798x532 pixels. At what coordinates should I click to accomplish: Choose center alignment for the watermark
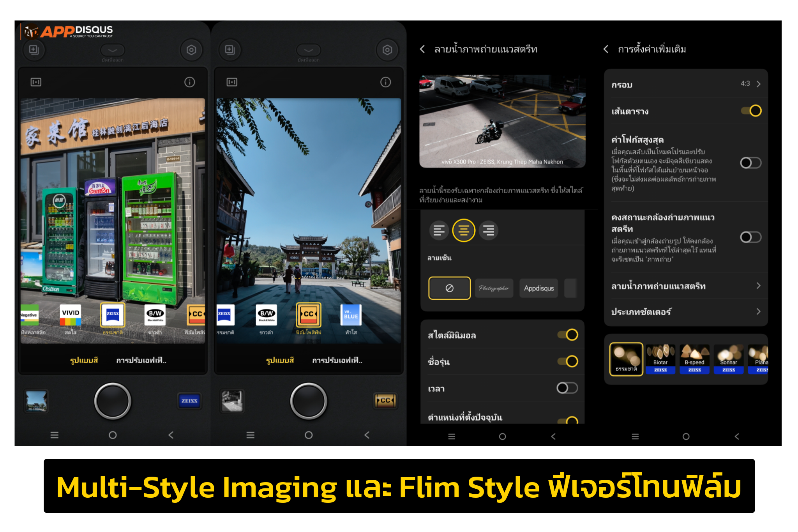pos(463,230)
